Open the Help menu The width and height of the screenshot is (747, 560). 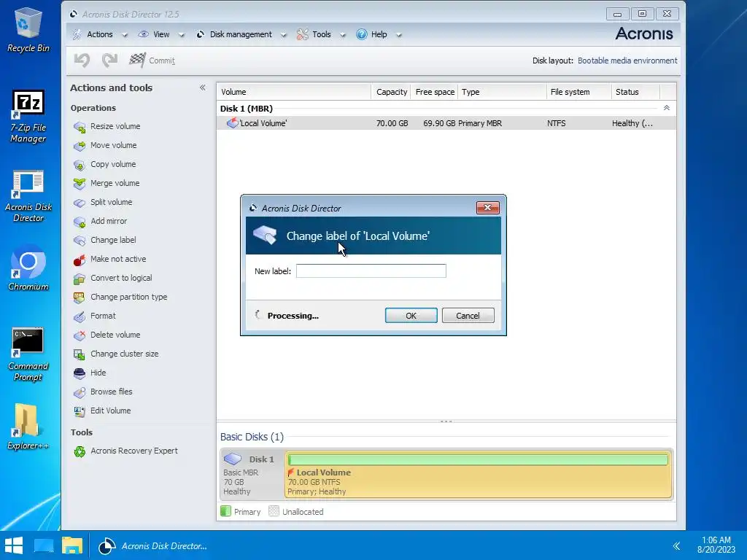point(372,34)
